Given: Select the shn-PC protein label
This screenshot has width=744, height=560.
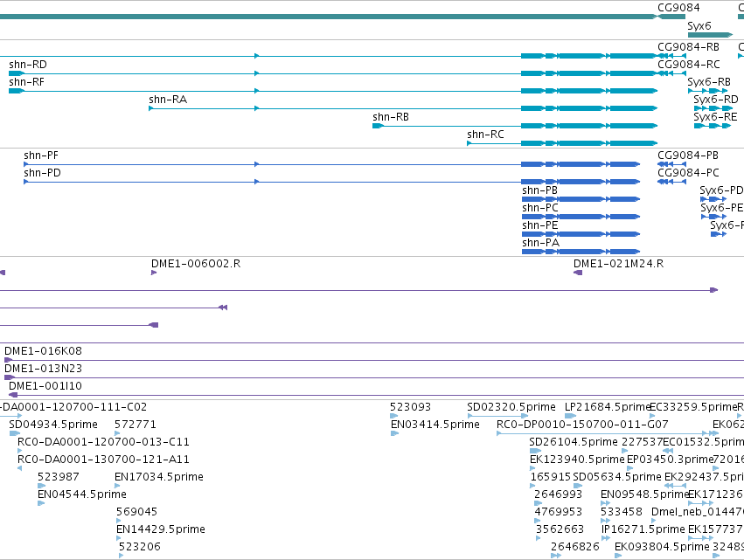Looking at the screenshot, I should 540,208.
